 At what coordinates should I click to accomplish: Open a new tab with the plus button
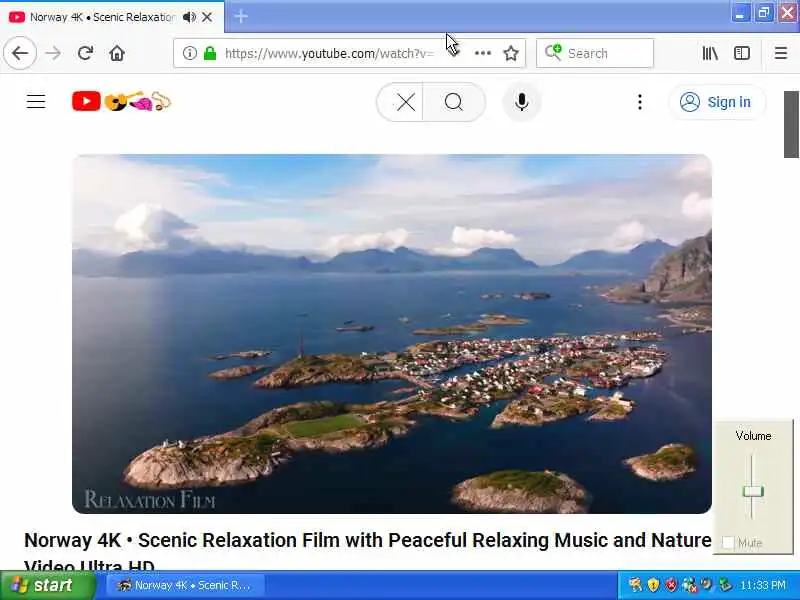coord(241,16)
